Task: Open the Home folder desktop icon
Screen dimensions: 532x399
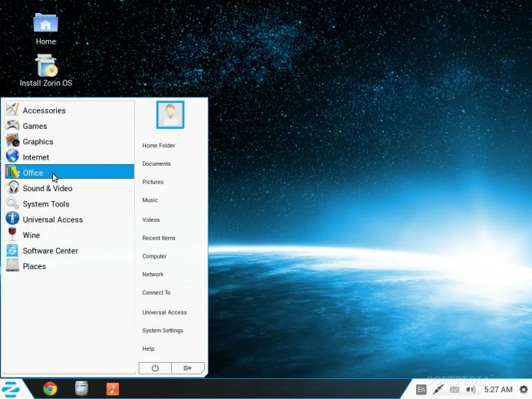Action: coord(46,29)
